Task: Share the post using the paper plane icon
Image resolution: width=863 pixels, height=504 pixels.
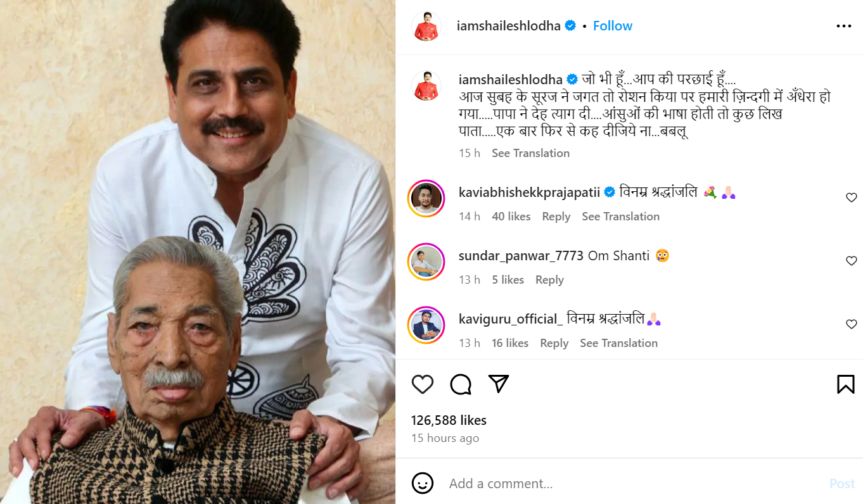Action: pos(499,384)
